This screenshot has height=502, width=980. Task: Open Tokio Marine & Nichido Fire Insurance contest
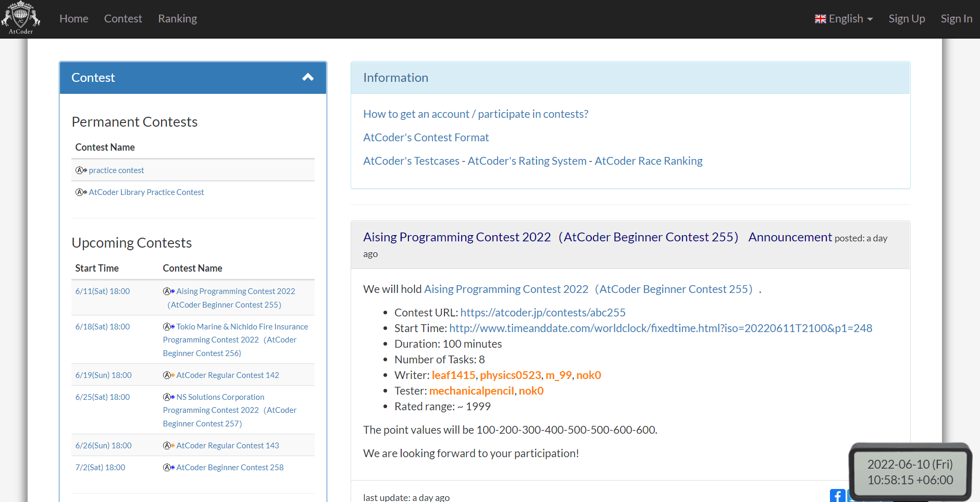coord(235,340)
